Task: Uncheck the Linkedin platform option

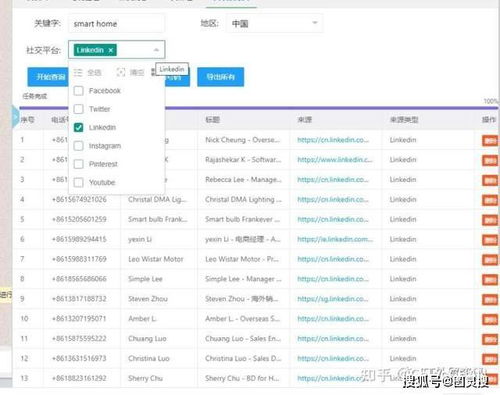Action: coord(79,127)
